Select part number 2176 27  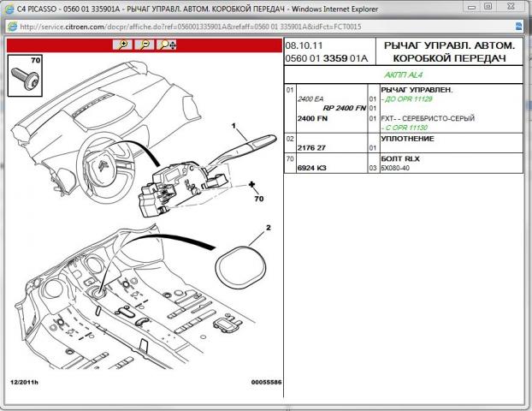point(311,147)
